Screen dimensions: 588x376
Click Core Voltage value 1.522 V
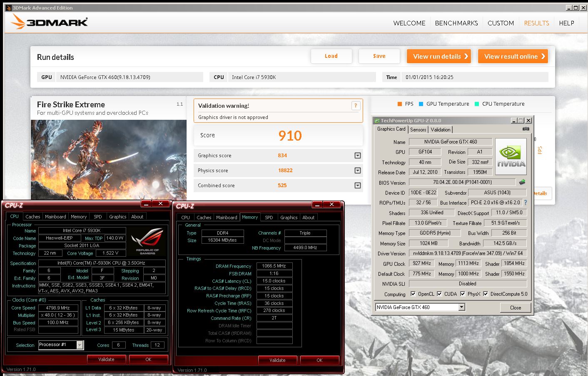(111, 253)
